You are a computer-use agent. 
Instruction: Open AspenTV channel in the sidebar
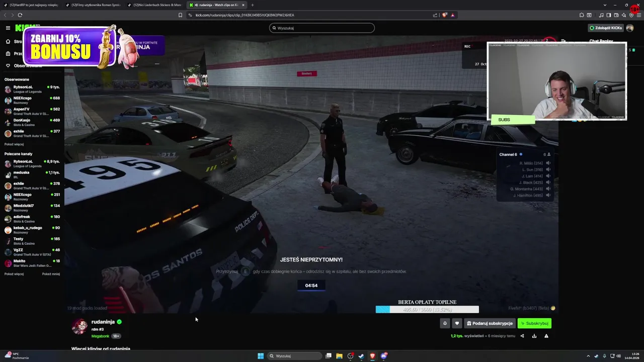tap(32, 111)
